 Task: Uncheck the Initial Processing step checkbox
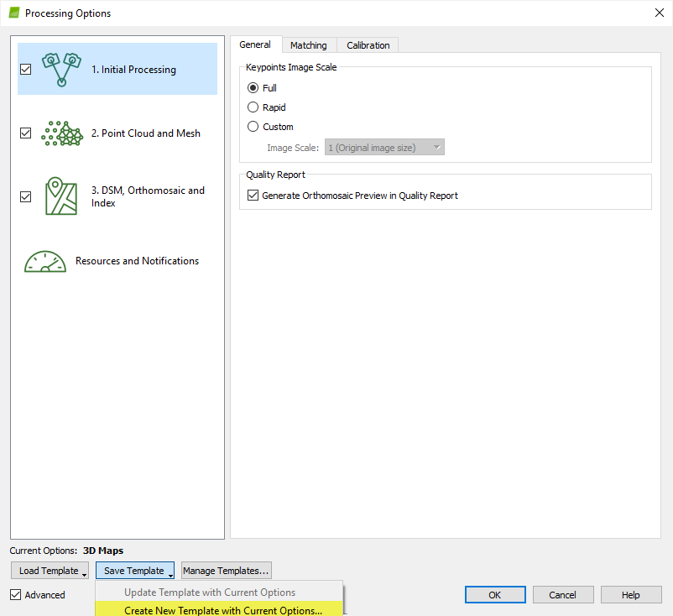(25, 70)
